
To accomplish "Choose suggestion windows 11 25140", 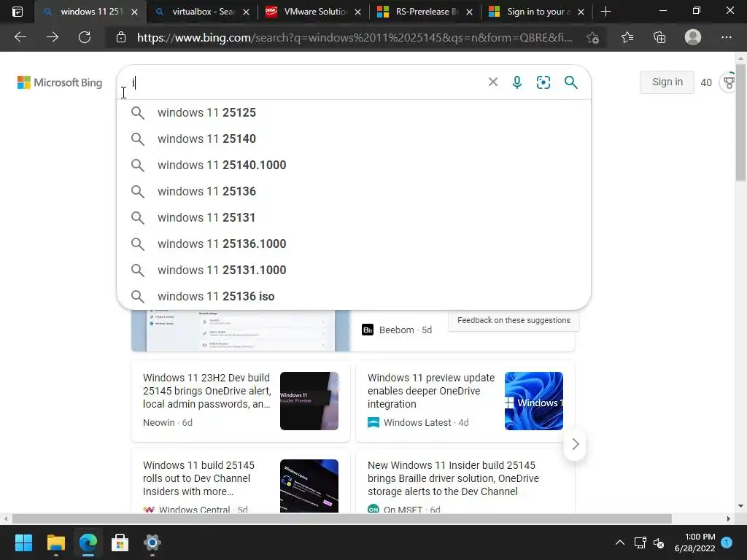I will coord(354,139).
